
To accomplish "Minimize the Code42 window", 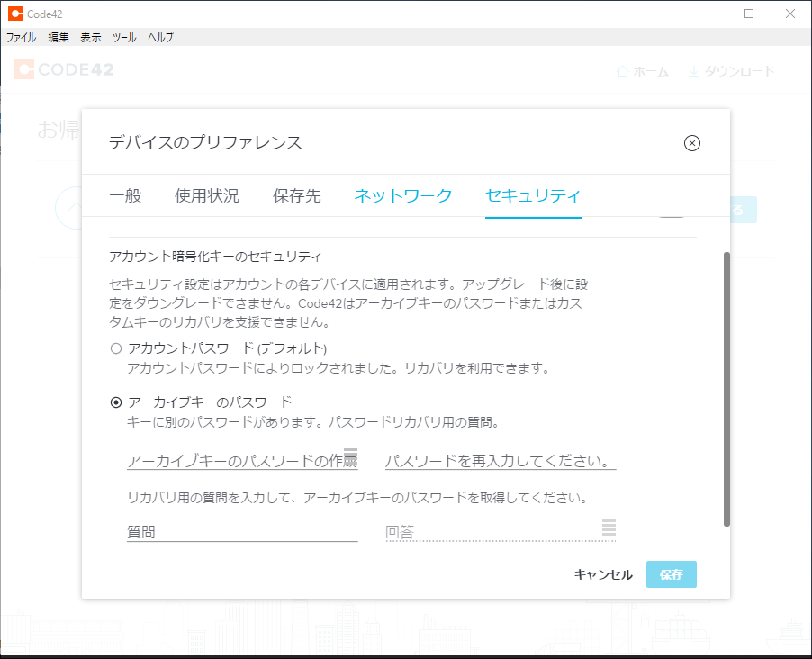I will [x=708, y=14].
